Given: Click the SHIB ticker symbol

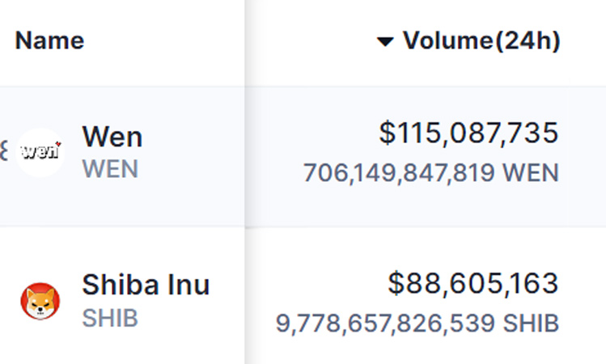Looking at the screenshot, I should (x=110, y=319).
